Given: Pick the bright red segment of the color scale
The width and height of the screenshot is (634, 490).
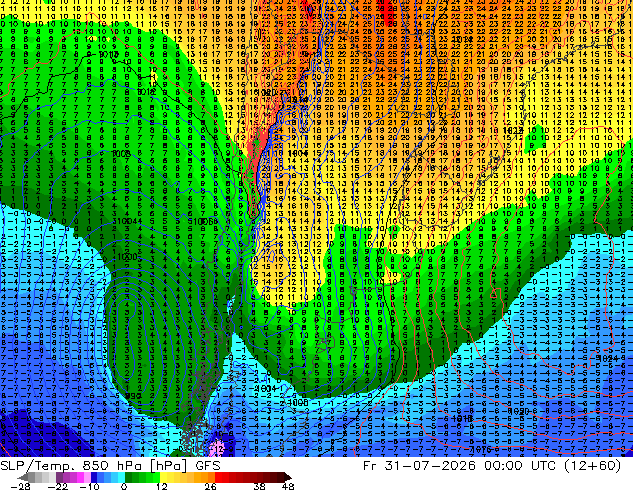Looking at the screenshot, I should (218, 477).
